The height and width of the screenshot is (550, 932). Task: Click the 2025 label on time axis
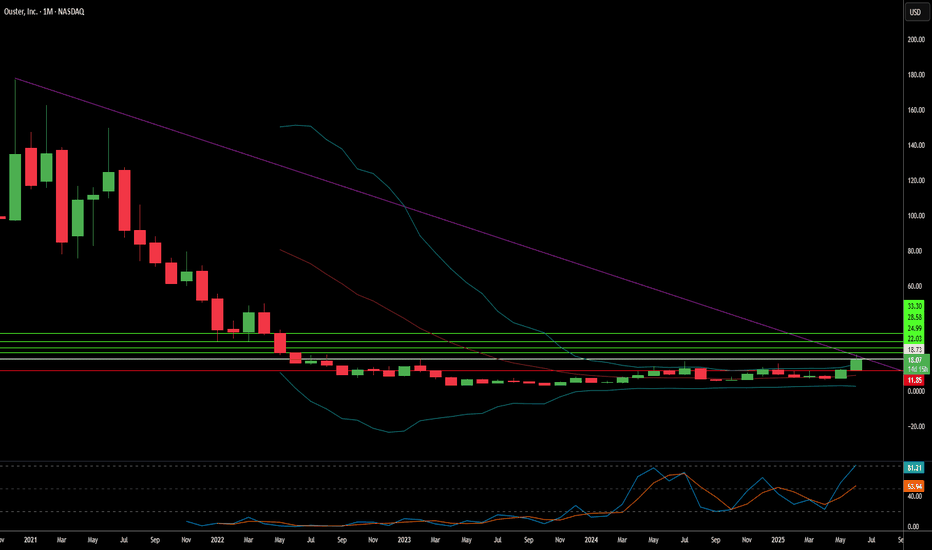pos(778,540)
